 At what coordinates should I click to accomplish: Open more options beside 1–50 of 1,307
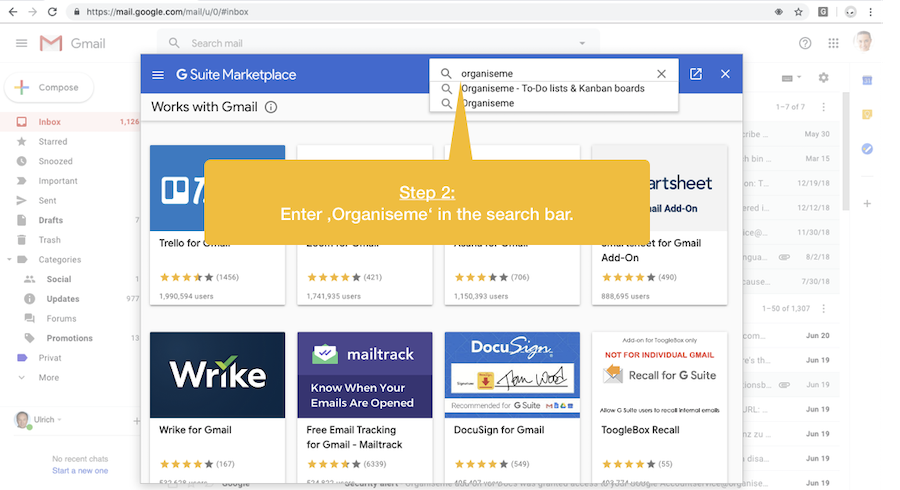point(824,308)
